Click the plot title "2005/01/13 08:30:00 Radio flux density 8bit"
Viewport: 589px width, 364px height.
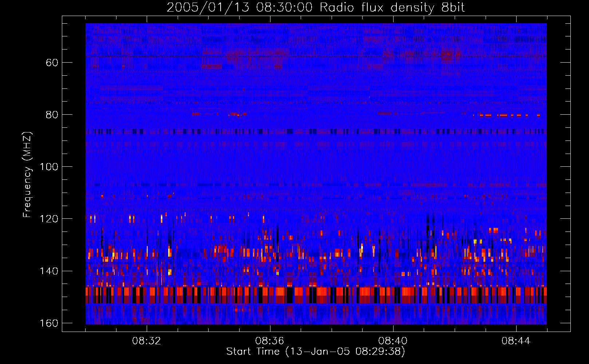coord(316,8)
